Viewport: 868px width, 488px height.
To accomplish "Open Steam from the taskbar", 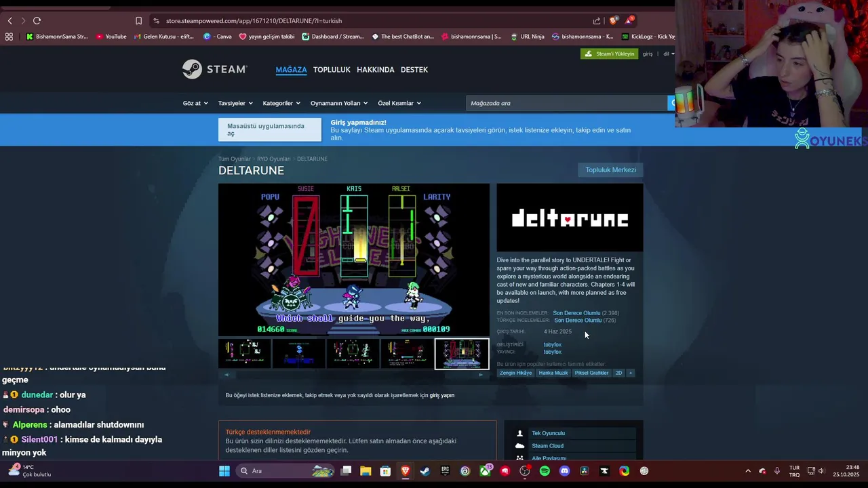I will click(425, 471).
